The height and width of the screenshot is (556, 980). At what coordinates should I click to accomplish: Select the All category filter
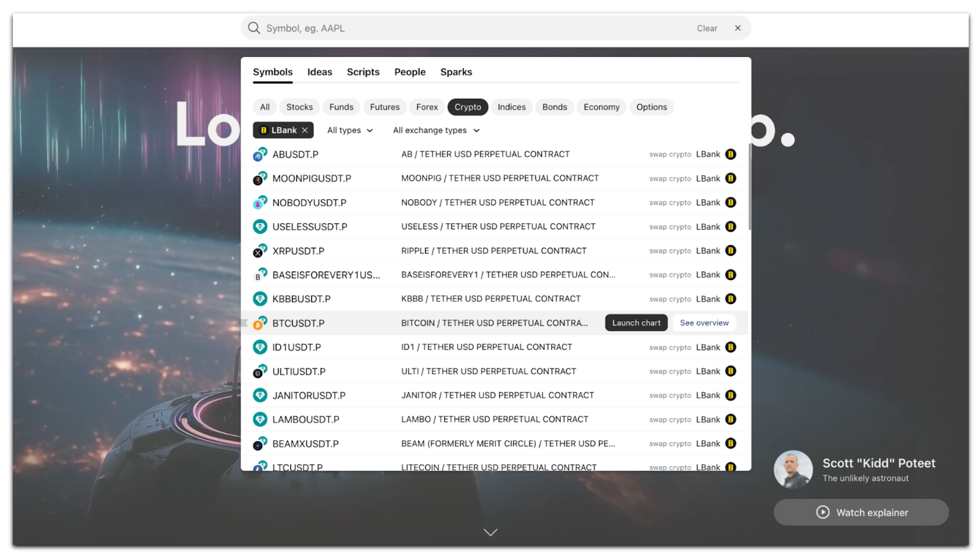pyautogui.click(x=265, y=107)
